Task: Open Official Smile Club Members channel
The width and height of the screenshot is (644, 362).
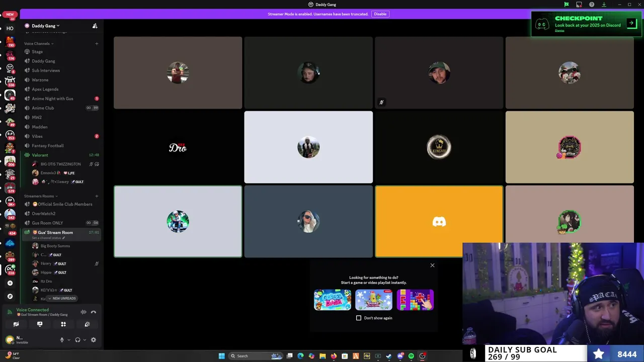Action: 61,204
